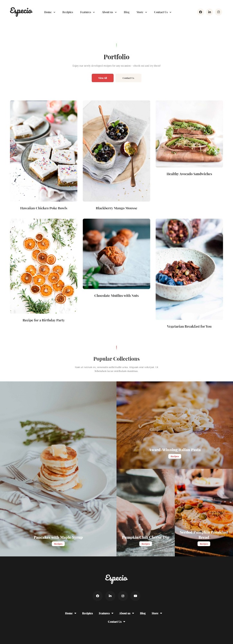Click the footer Facebook icon
The width and height of the screenshot is (233, 644).
pyautogui.click(x=98, y=596)
